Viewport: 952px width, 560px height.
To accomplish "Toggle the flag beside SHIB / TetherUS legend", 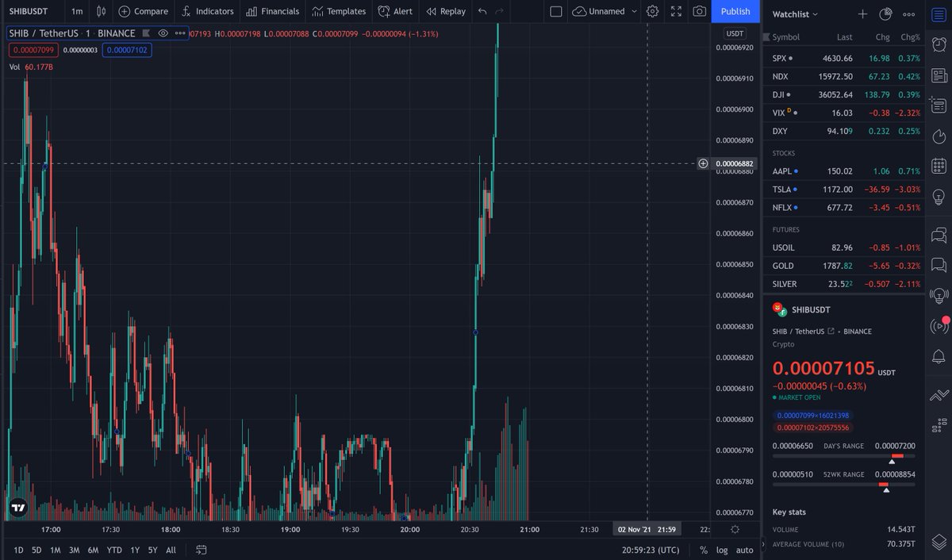I will point(147,33).
